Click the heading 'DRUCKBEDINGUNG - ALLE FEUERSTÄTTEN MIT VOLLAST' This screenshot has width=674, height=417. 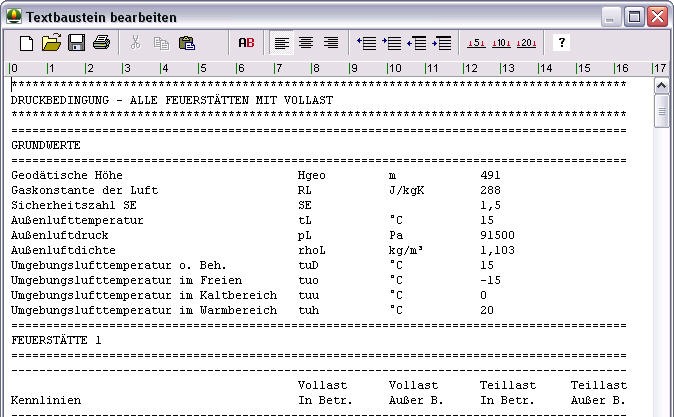pyautogui.click(x=172, y=100)
